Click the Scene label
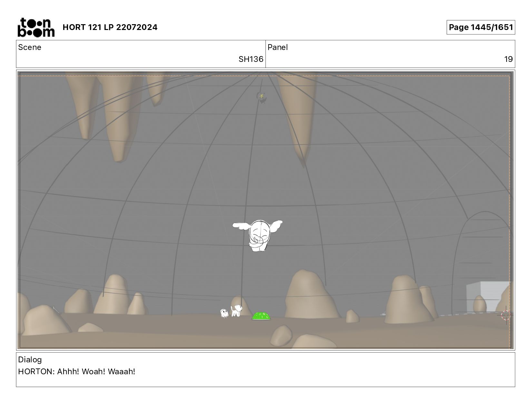Screen dimensions: 532x411 pyautogui.click(x=30, y=47)
